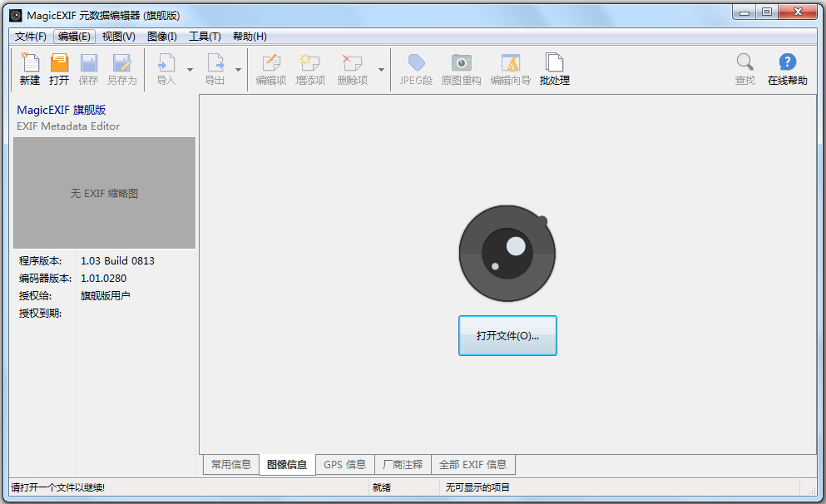Switch to the GPS 信息 tab
The width and height of the screenshot is (826, 504).
pyautogui.click(x=344, y=465)
